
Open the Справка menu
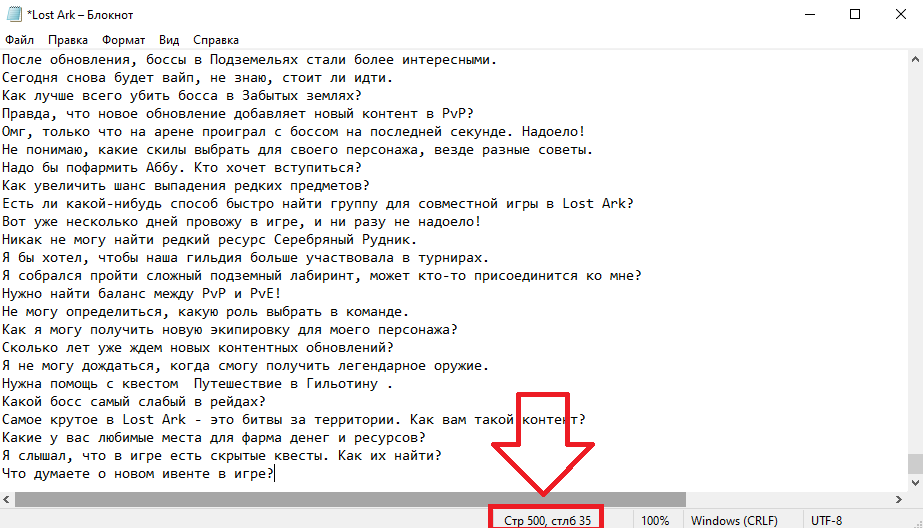coord(215,40)
